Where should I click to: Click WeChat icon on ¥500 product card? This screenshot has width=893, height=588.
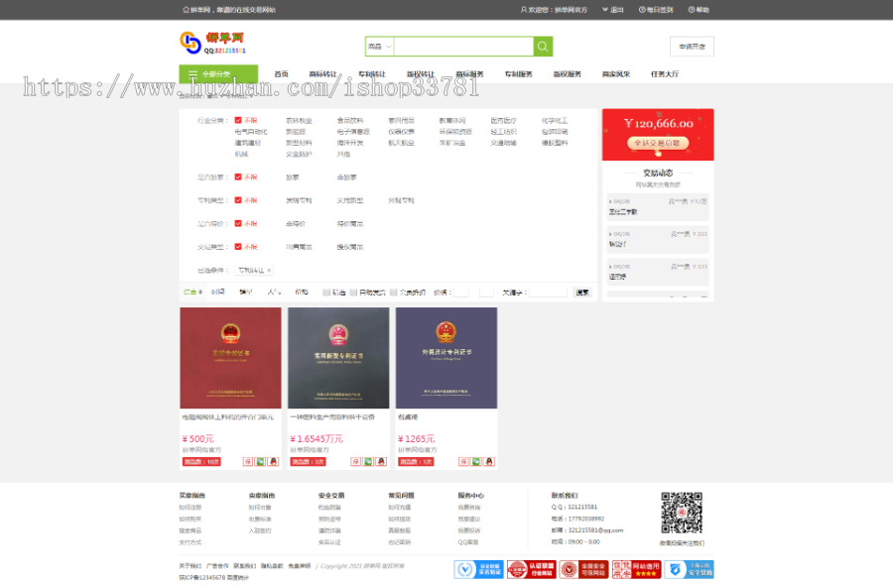pos(260,462)
